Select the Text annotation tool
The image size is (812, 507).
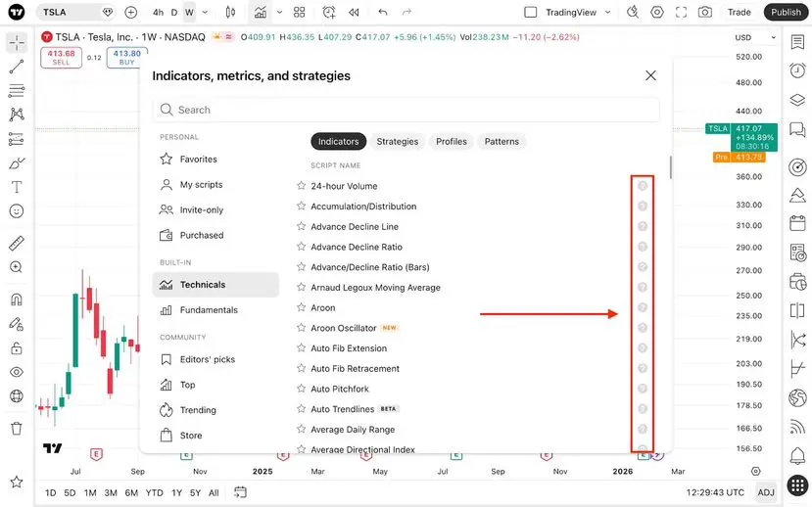tap(17, 187)
